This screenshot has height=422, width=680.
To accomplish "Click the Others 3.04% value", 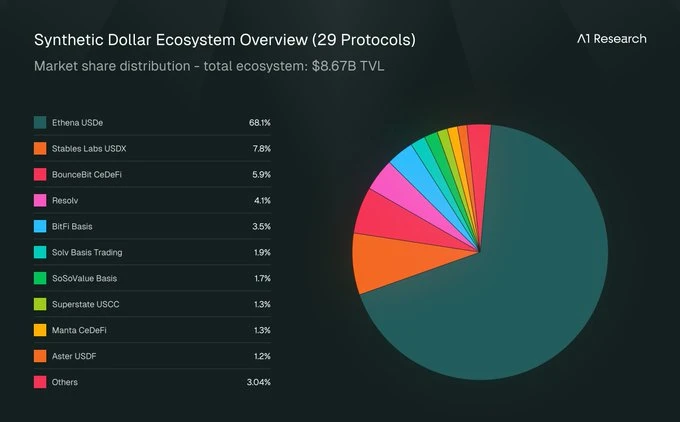I will click(x=258, y=382).
